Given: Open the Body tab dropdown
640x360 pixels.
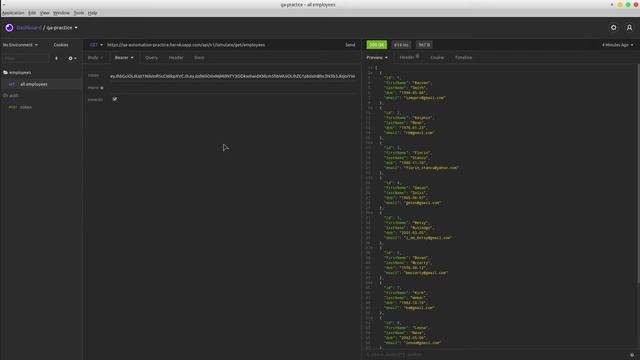Looking at the screenshot, I should (x=95, y=58).
